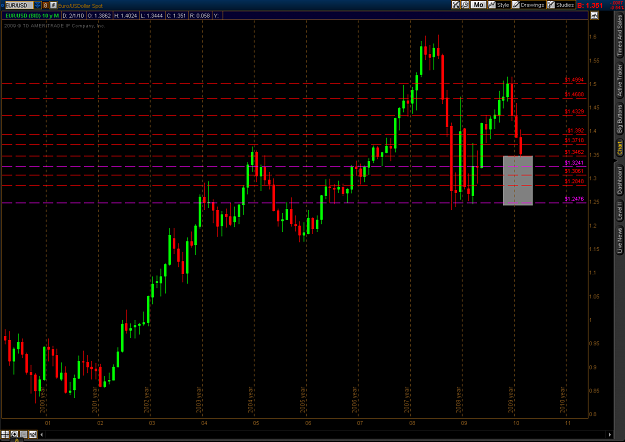The height and width of the screenshot is (442, 625).
Task: Click the $1.392 price level label
Action: (x=575, y=130)
